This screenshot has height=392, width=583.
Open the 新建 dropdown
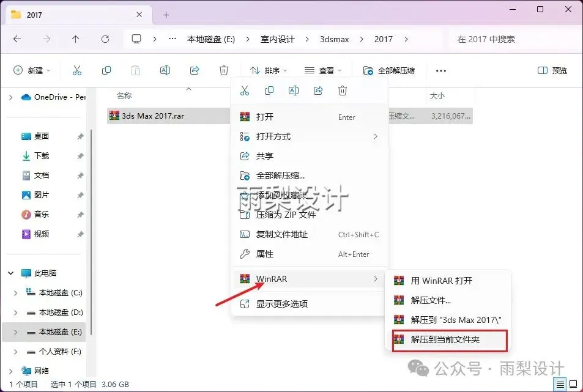(x=32, y=70)
